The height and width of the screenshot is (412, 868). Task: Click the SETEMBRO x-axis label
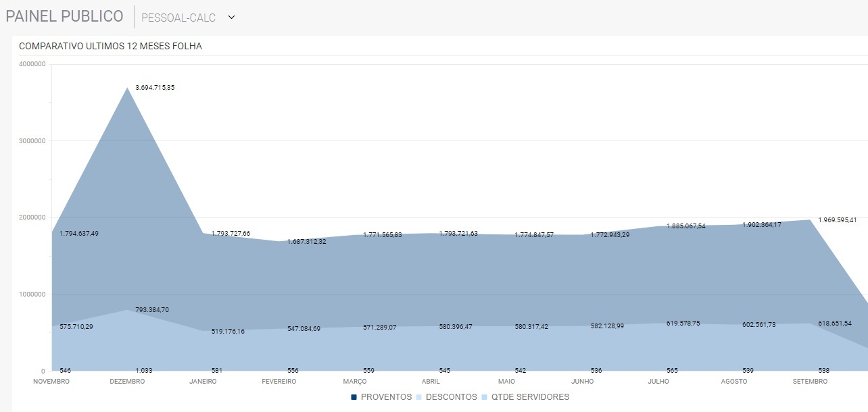coord(809,382)
